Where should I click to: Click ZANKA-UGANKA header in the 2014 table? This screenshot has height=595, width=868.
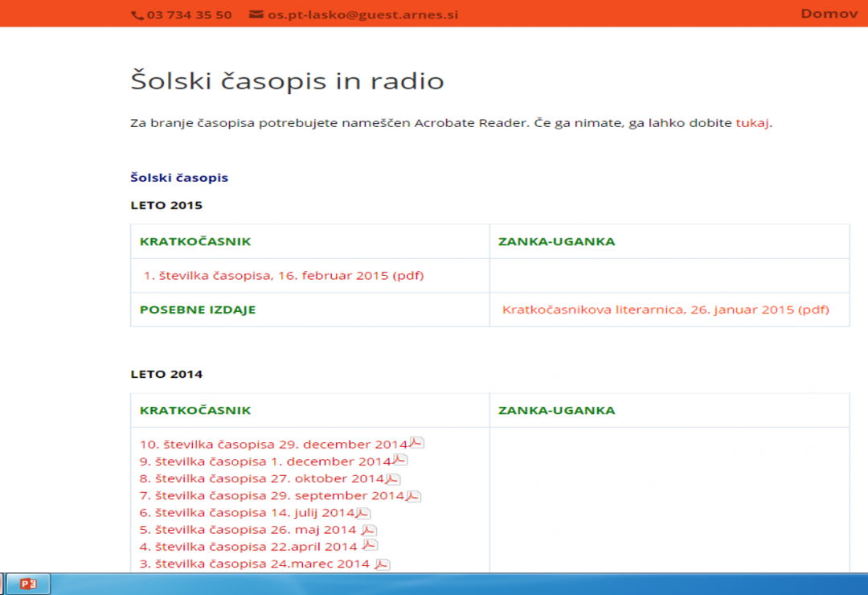(x=556, y=411)
